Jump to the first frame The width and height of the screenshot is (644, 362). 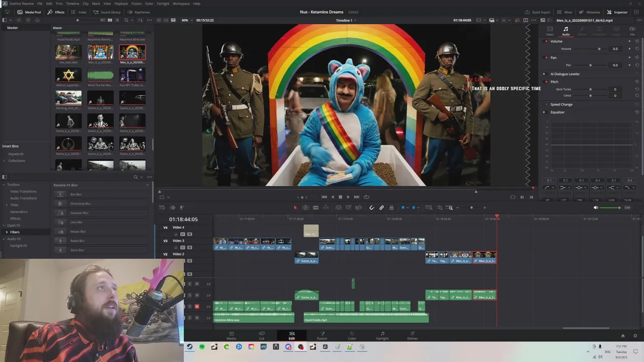(x=324, y=197)
